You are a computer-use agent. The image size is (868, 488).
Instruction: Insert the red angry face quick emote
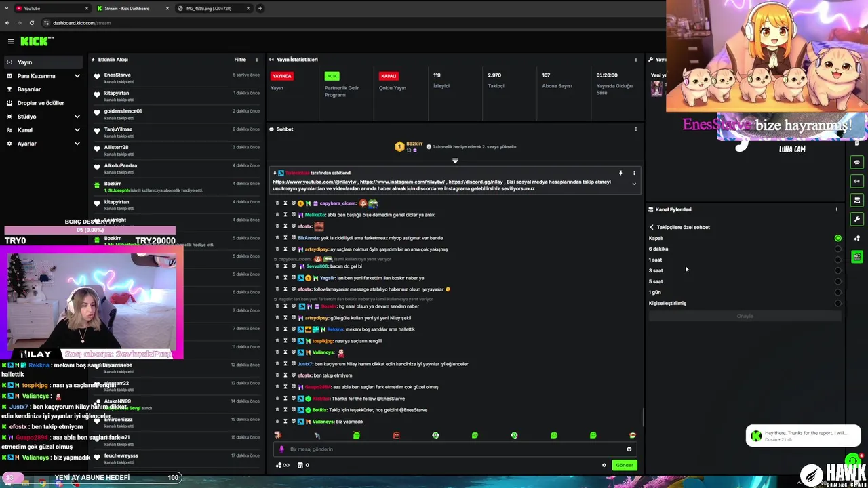(x=396, y=435)
